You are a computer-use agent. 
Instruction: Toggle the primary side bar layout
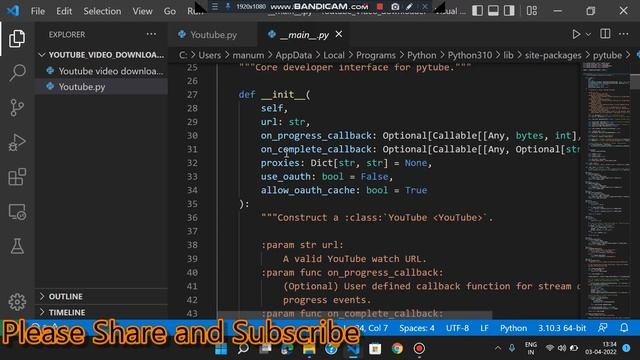tap(477, 11)
